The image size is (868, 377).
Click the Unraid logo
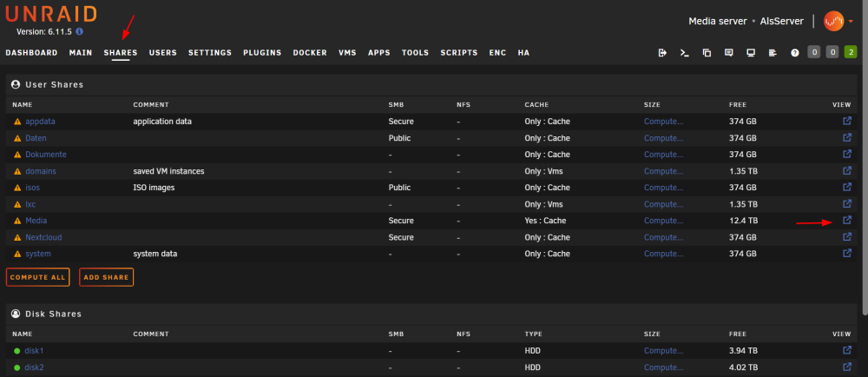[x=51, y=14]
